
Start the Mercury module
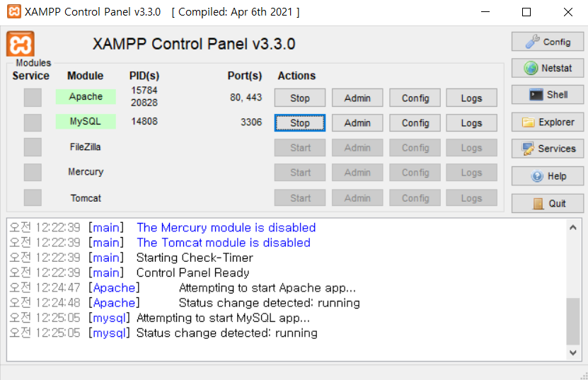coord(300,172)
